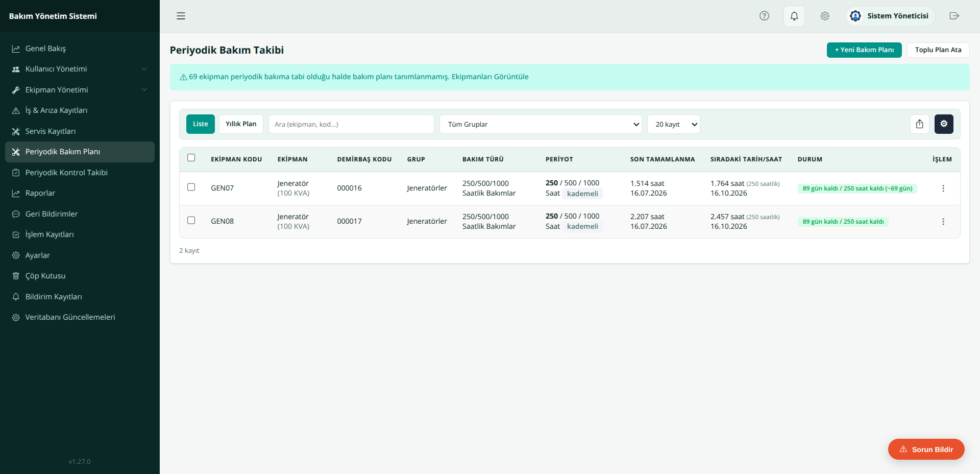The image size is (980, 474).
Task: Click the Genel Bakış chart icon
Action: tap(16, 49)
